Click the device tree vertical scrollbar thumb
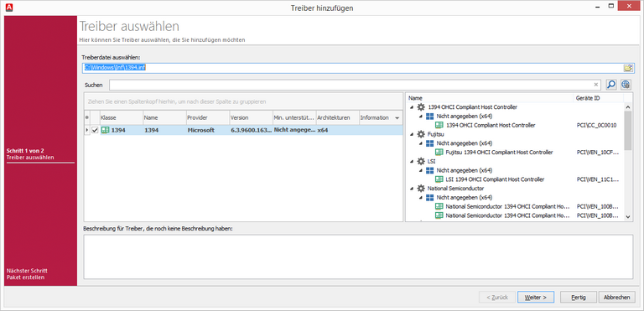 [x=628, y=131]
